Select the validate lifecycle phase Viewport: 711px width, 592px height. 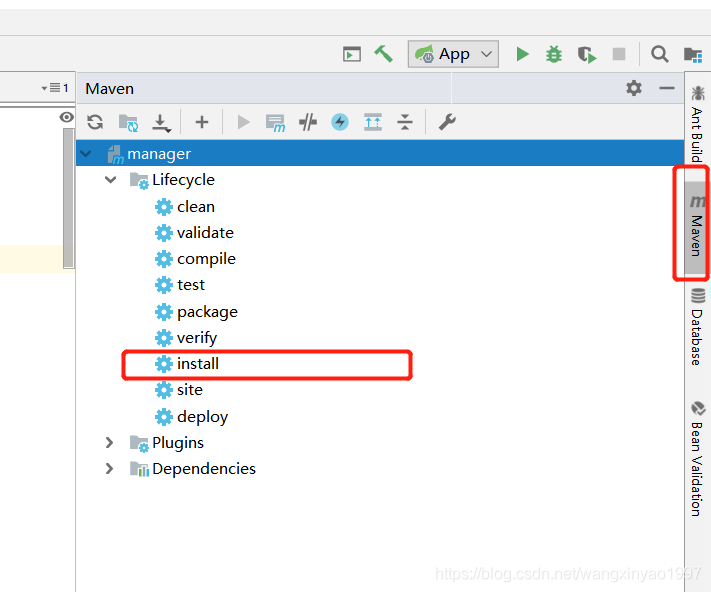coord(194,233)
